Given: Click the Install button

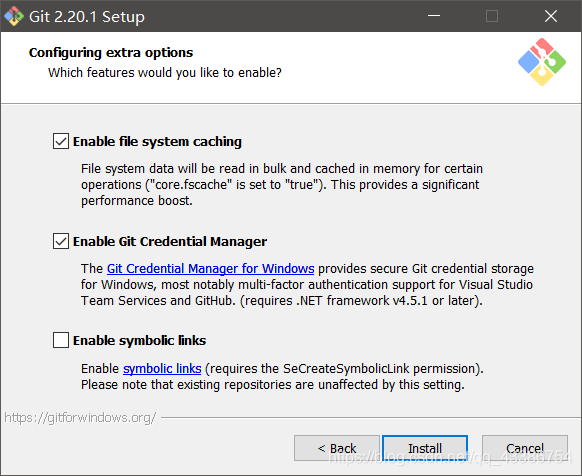Looking at the screenshot, I should [425, 448].
